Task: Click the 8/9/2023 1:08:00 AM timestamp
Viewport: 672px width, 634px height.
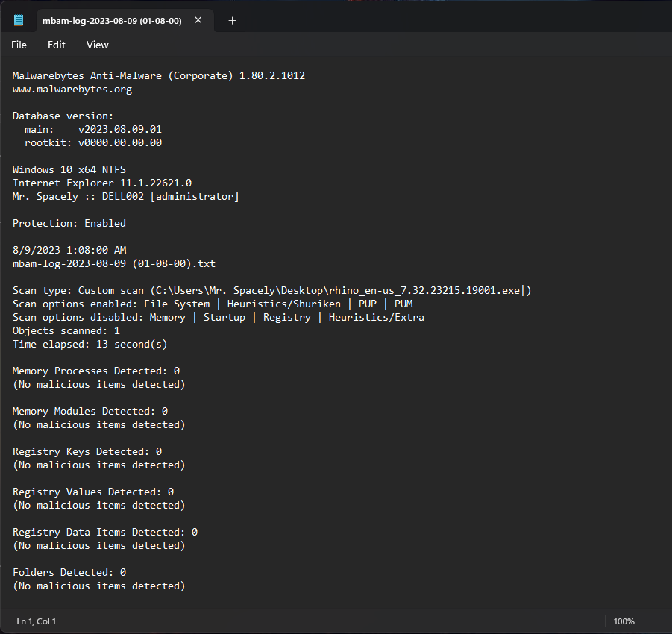Action: [69, 250]
